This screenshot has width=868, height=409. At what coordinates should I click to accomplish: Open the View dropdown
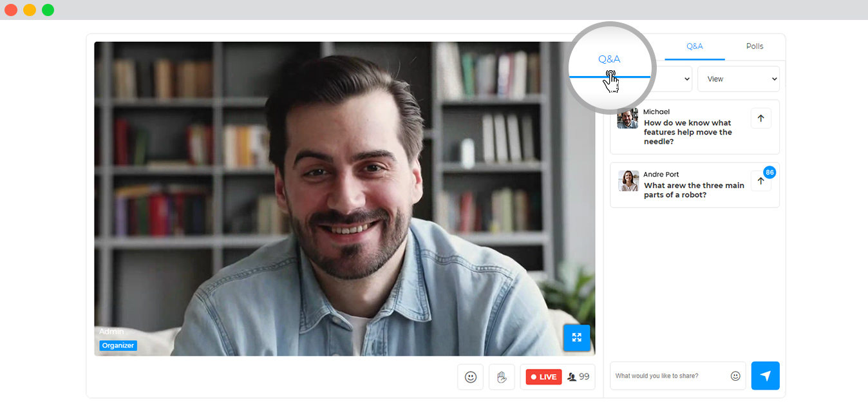tap(739, 79)
